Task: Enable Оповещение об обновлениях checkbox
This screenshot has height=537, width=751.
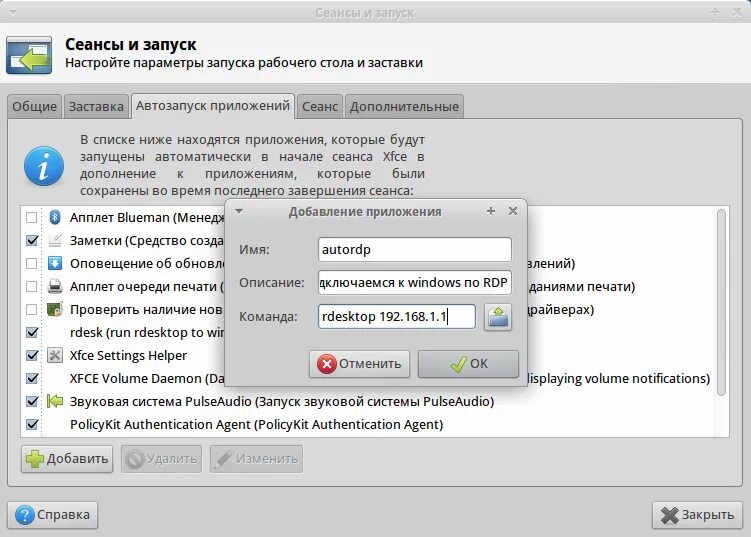Action: (x=32, y=263)
